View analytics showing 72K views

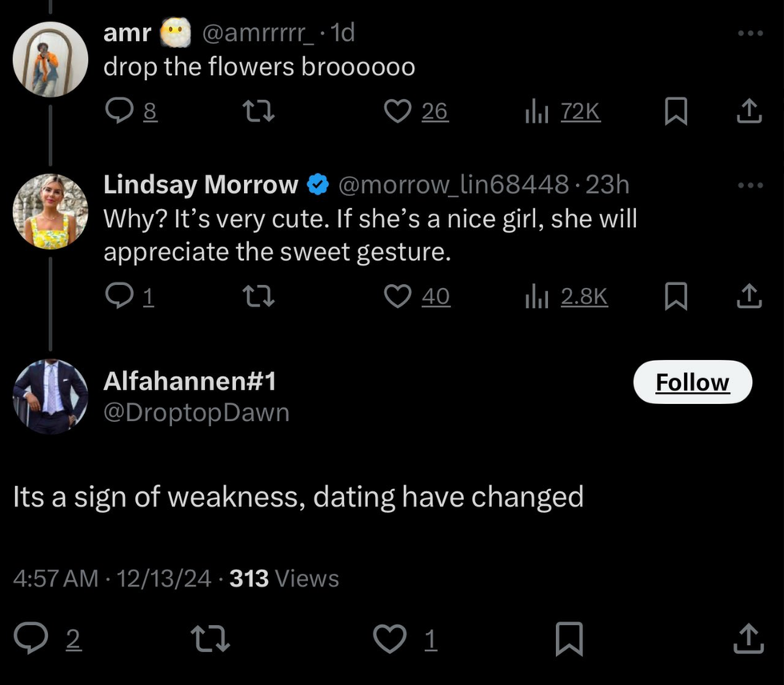click(x=562, y=112)
